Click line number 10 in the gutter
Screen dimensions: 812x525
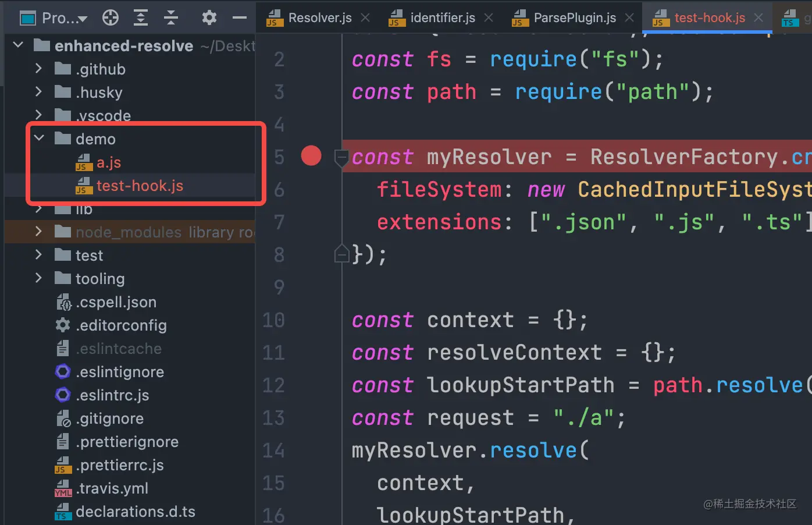point(273,320)
